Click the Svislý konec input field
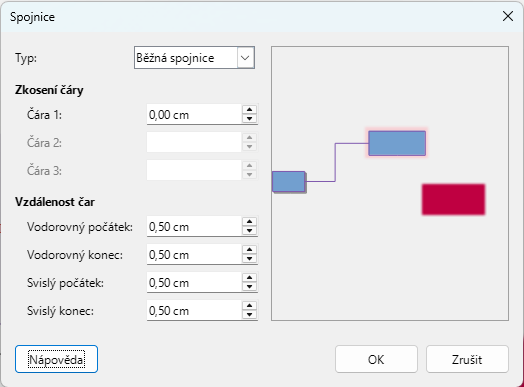 [194, 311]
